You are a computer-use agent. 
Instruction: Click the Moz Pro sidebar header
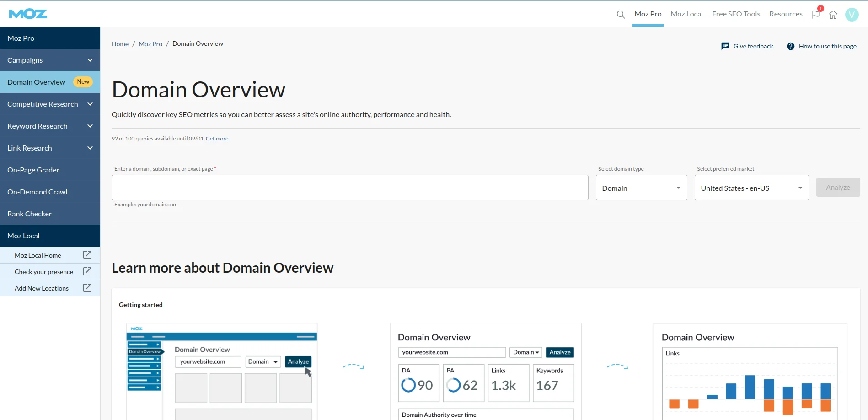pos(50,38)
